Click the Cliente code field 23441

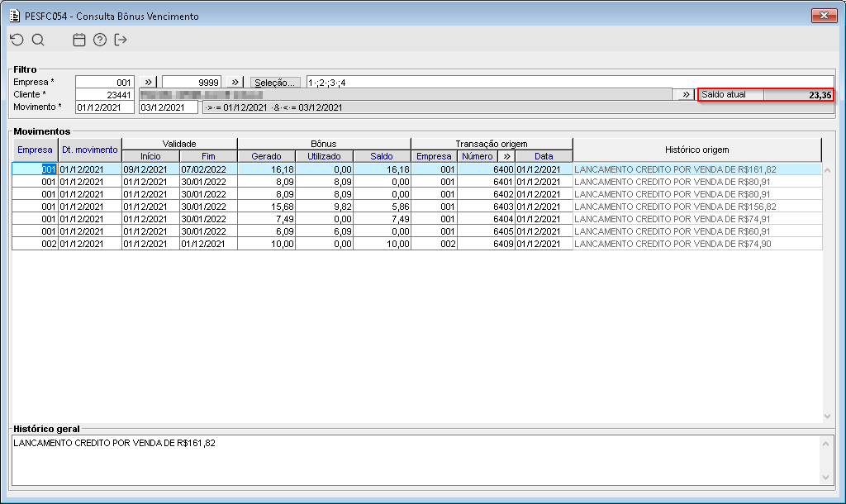pyautogui.click(x=105, y=94)
